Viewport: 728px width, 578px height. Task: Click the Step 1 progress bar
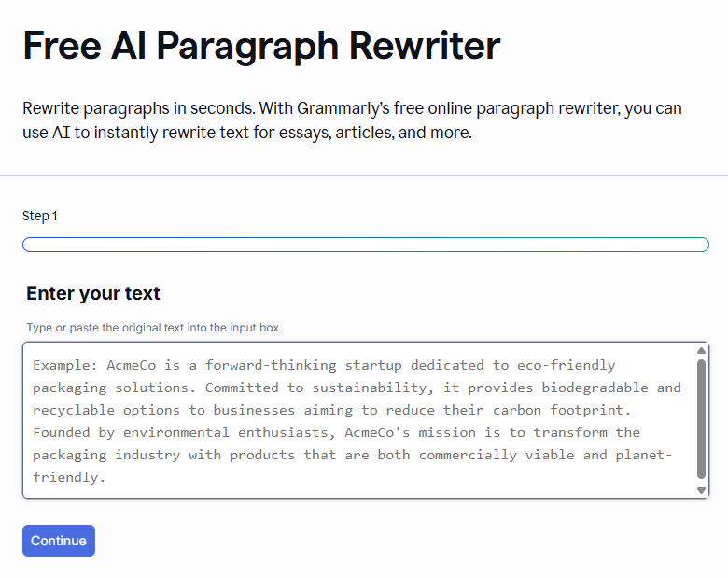365,245
